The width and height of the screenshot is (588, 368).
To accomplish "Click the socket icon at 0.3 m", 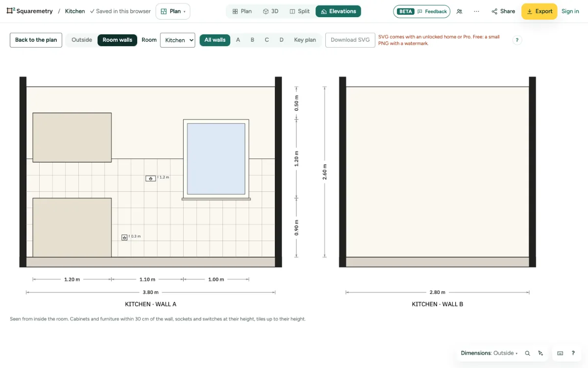I will pos(124,237).
